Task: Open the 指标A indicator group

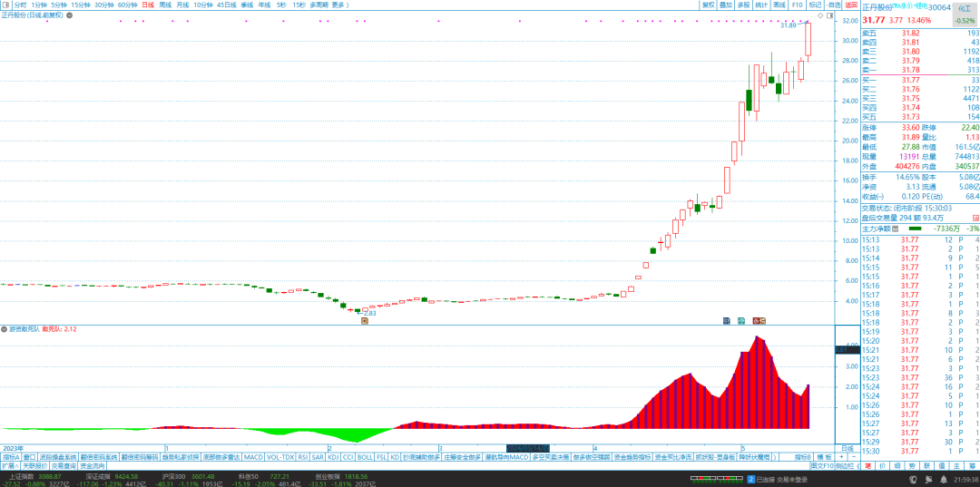Action: (x=11, y=457)
